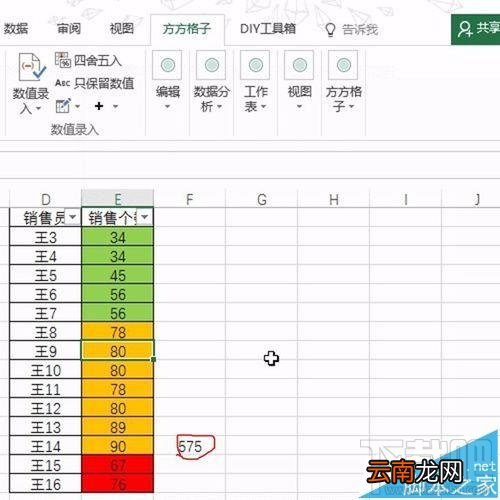500x500 pixels.
Task: Click the 共享 share person icon
Action: (x=465, y=29)
